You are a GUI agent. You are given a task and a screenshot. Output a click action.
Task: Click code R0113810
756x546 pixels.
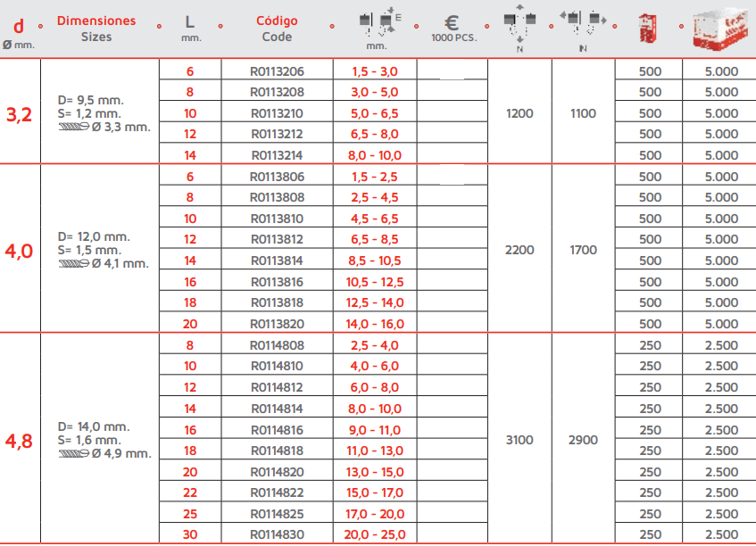[277, 219]
